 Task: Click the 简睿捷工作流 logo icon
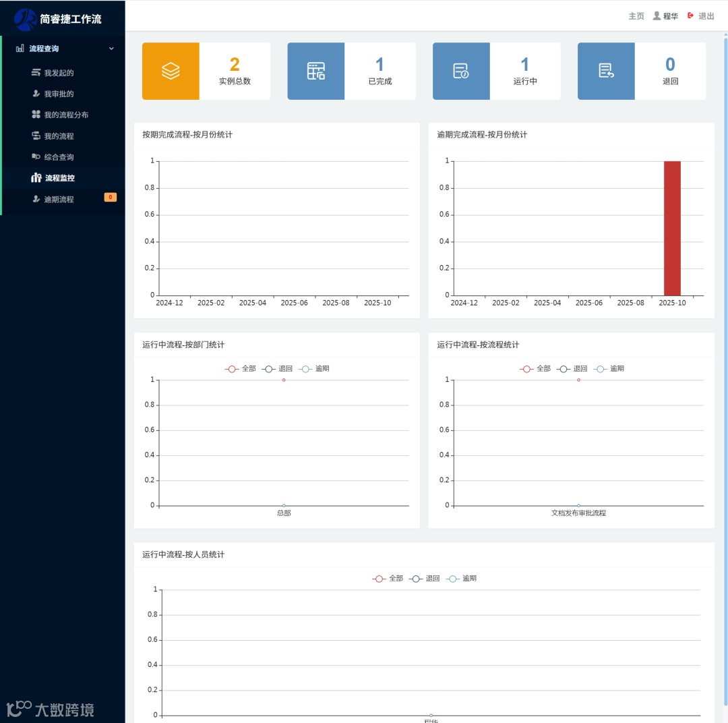pos(25,19)
